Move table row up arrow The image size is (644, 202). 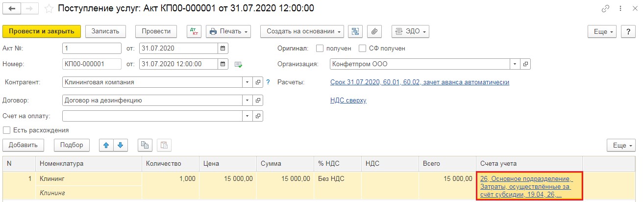click(106, 145)
